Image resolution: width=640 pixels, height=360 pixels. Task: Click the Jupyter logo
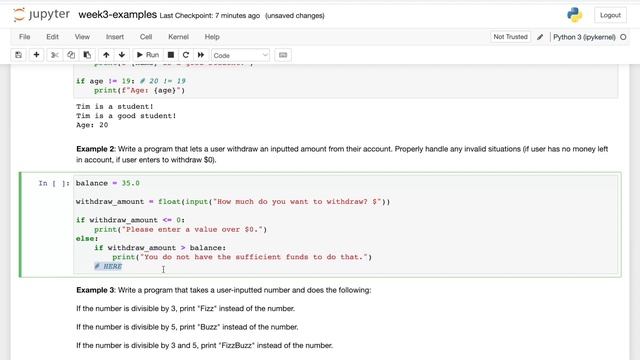click(42, 15)
